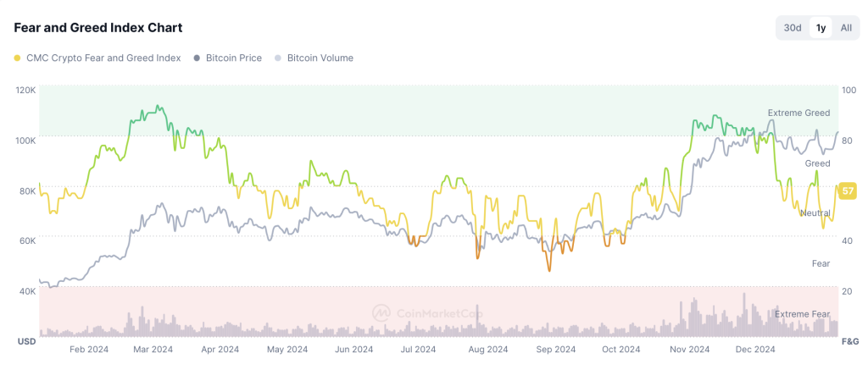The image size is (868, 370).
Task: Click the dark gray Bitcoin Price legend dot
Action: [197, 58]
